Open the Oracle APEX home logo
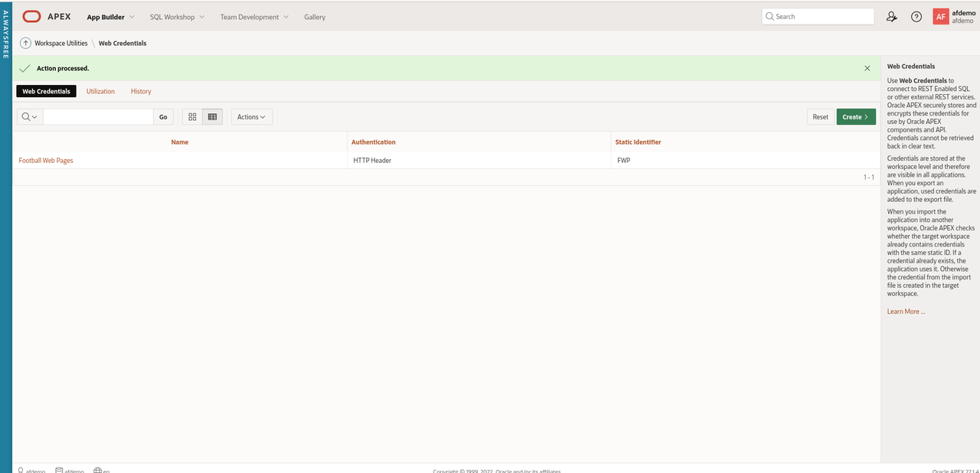 tap(31, 16)
